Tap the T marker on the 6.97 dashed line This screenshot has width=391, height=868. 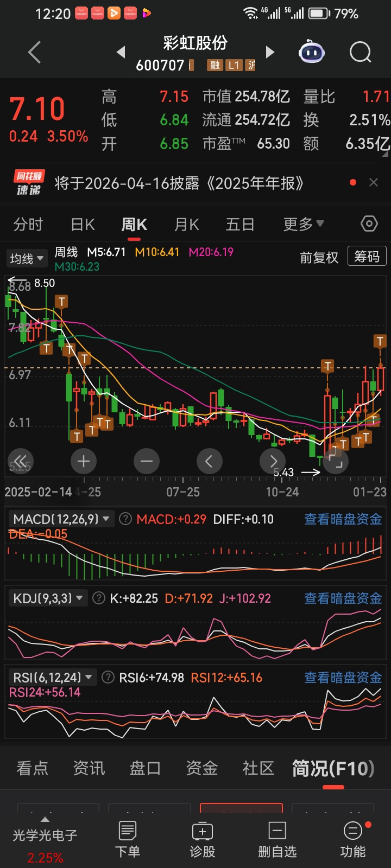click(x=327, y=366)
